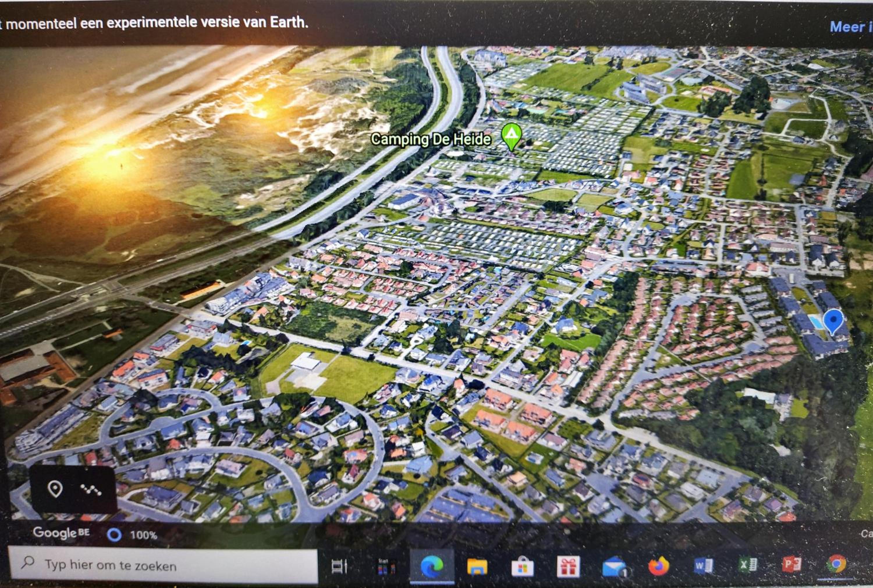Image resolution: width=873 pixels, height=588 pixels.
Task: Open the 'Meer informatie' link in banner
Action: click(851, 27)
